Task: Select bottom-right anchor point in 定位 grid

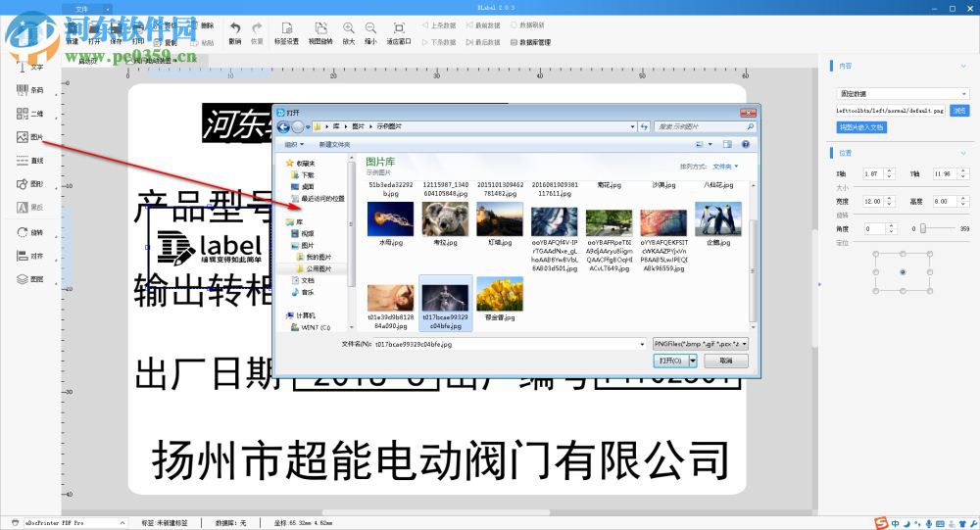Action: 930,291
